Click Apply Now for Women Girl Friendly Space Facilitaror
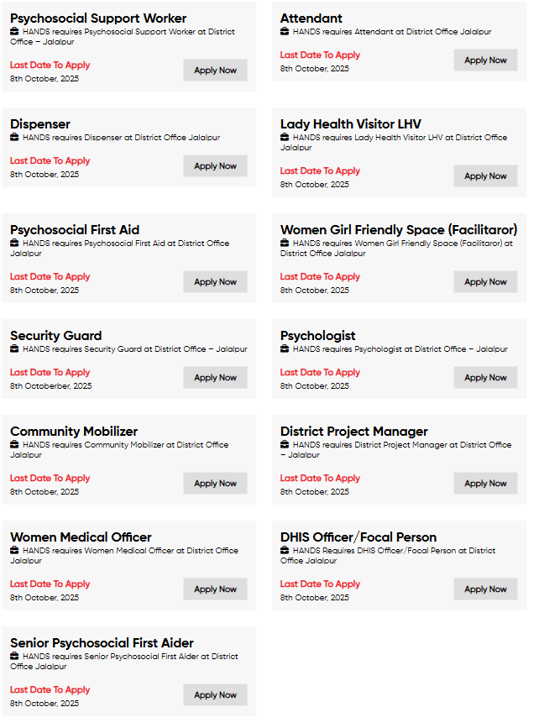Screen dimensions: 560x728 click(x=485, y=281)
